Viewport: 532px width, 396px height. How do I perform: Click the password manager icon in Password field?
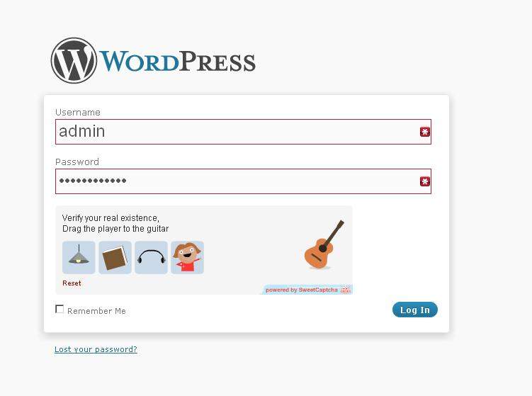pos(425,181)
